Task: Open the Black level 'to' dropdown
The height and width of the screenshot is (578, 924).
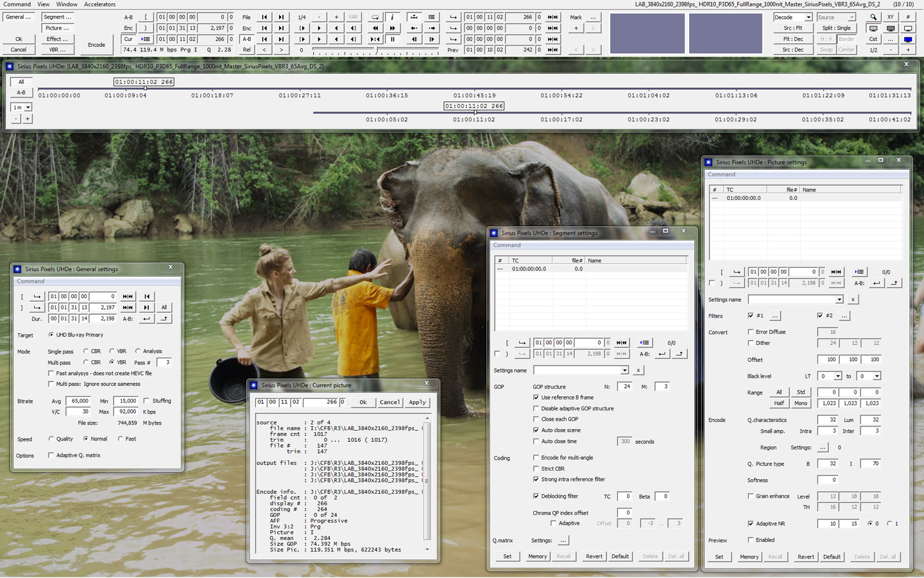Action: tap(868, 376)
